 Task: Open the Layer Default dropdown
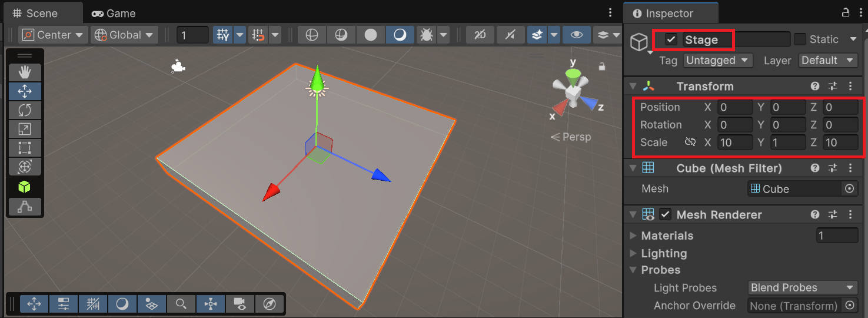[827, 60]
